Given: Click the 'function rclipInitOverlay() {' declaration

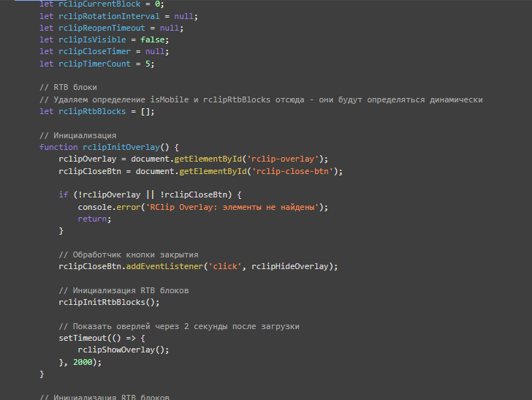Looking at the screenshot, I should pyautogui.click(x=109, y=147).
